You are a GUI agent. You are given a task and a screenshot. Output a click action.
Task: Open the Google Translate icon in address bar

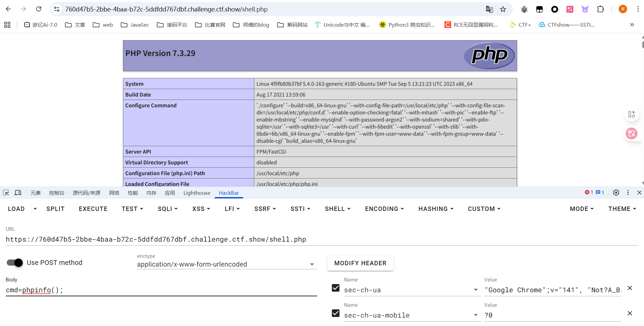pos(489,9)
